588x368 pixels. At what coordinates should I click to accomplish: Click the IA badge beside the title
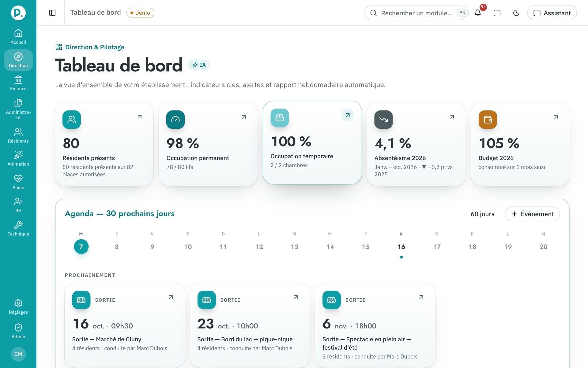(199, 65)
